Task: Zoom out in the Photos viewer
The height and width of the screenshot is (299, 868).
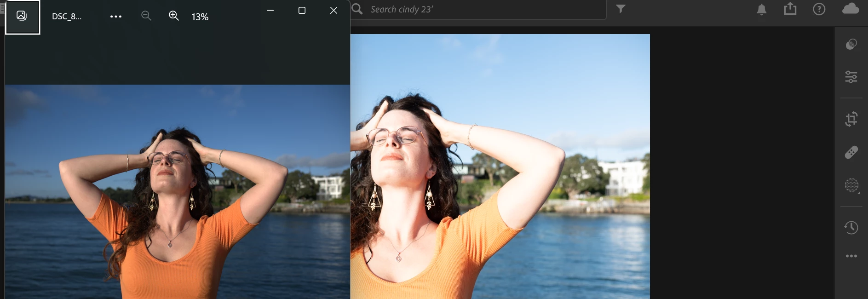Action: click(x=146, y=16)
